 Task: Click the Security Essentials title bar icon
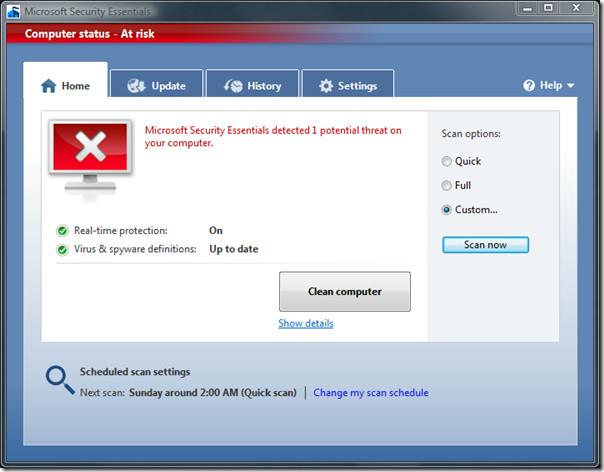pyautogui.click(x=13, y=11)
